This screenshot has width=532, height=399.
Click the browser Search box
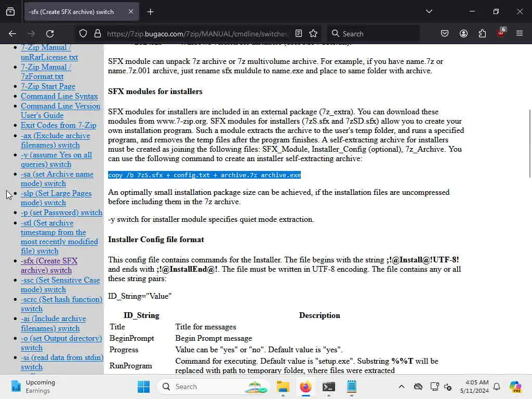click(x=374, y=34)
